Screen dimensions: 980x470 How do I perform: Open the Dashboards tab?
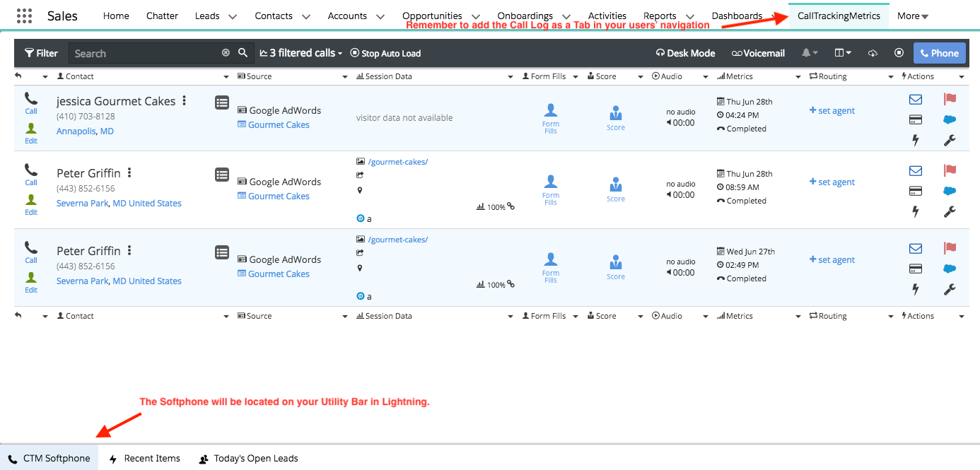(737, 16)
